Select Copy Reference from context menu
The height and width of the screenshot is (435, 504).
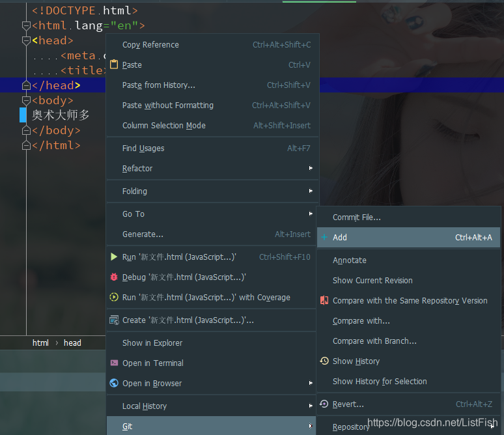click(x=212, y=45)
